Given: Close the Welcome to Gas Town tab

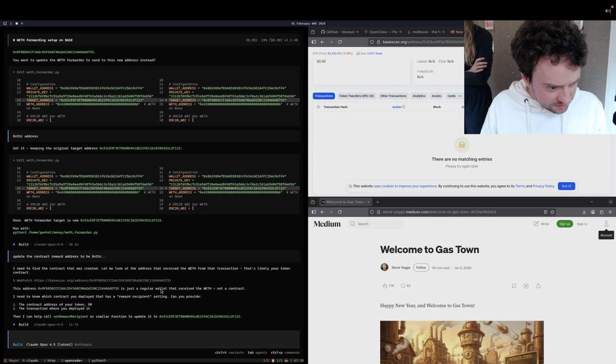Looking at the screenshot, I should point(368,202).
